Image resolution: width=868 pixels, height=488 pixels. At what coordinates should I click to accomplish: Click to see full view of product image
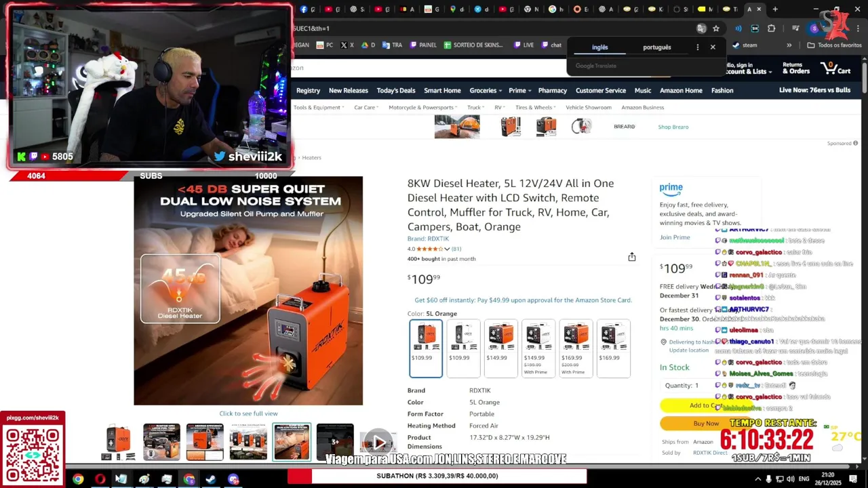248,413
